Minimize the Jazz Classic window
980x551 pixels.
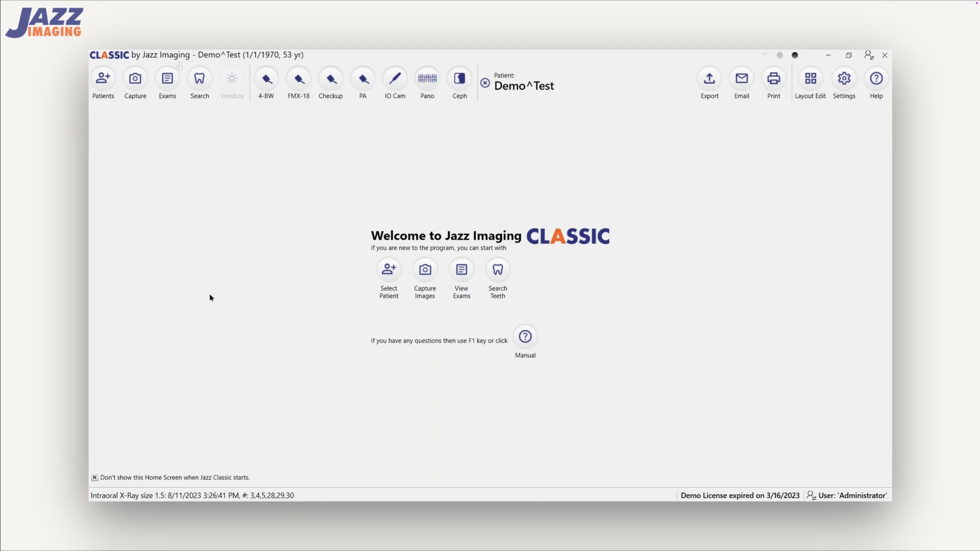pos(828,55)
